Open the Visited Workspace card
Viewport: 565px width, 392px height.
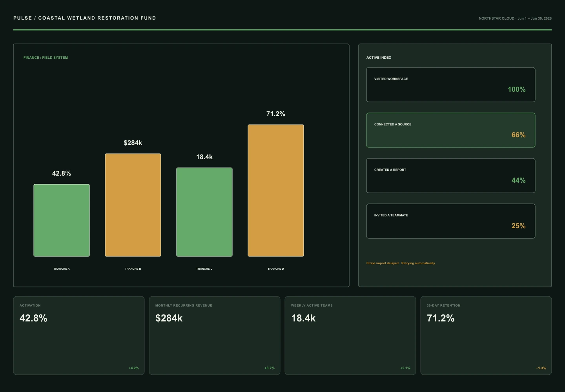point(451,85)
